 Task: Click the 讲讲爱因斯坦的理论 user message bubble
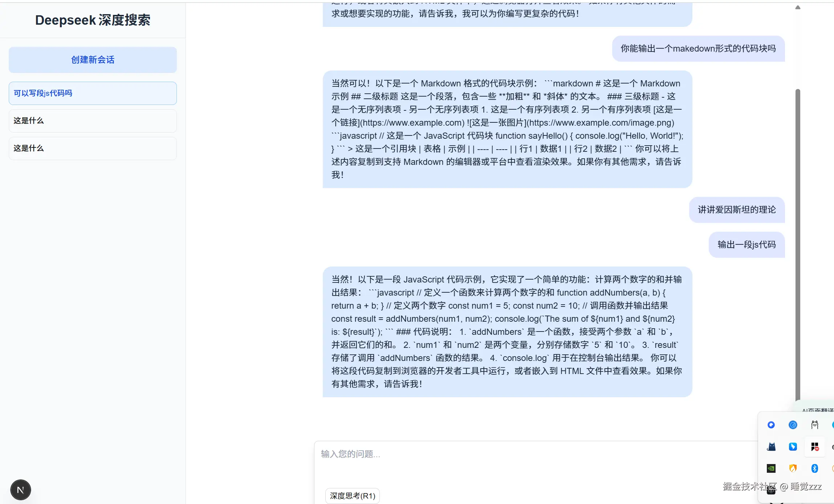click(736, 210)
